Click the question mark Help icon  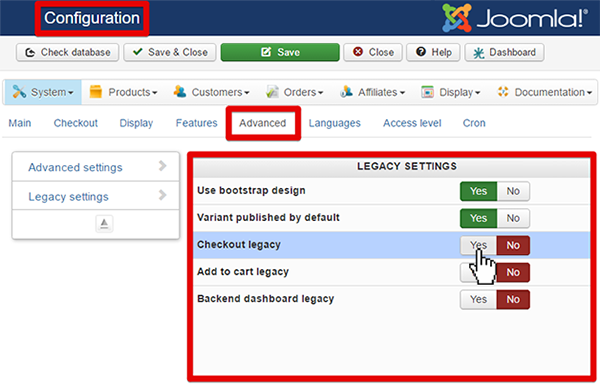click(421, 52)
